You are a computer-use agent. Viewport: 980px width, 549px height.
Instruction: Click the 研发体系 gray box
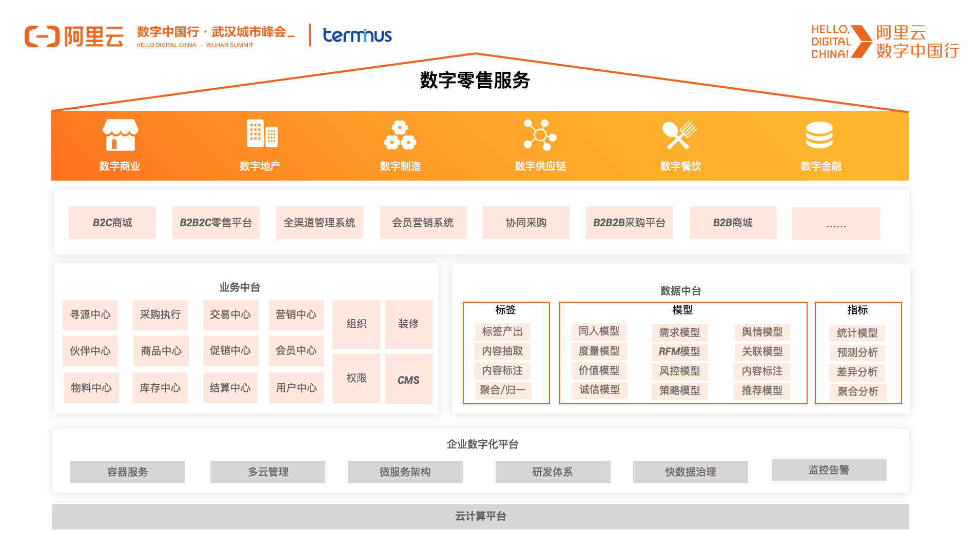click(x=553, y=472)
